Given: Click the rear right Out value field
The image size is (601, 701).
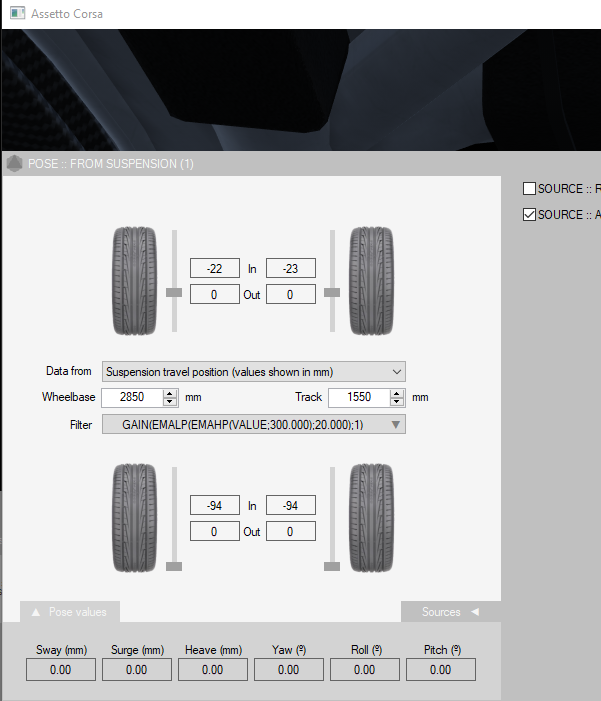Looking at the screenshot, I should point(291,531).
